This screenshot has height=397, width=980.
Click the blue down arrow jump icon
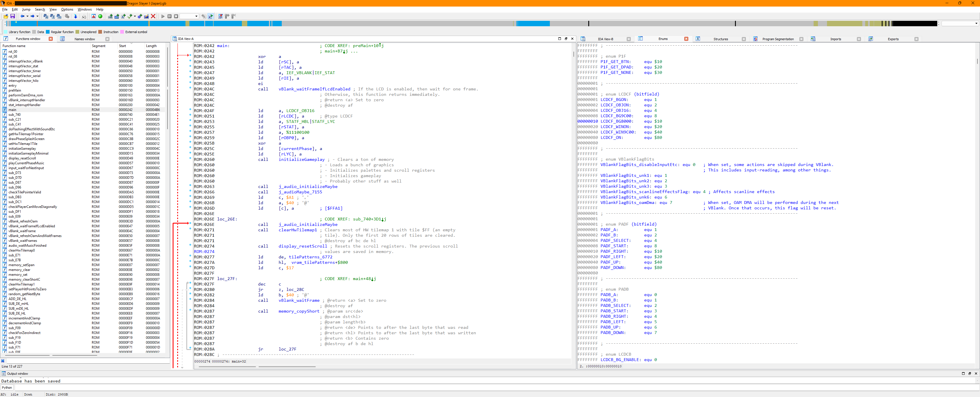pos(76,16)
